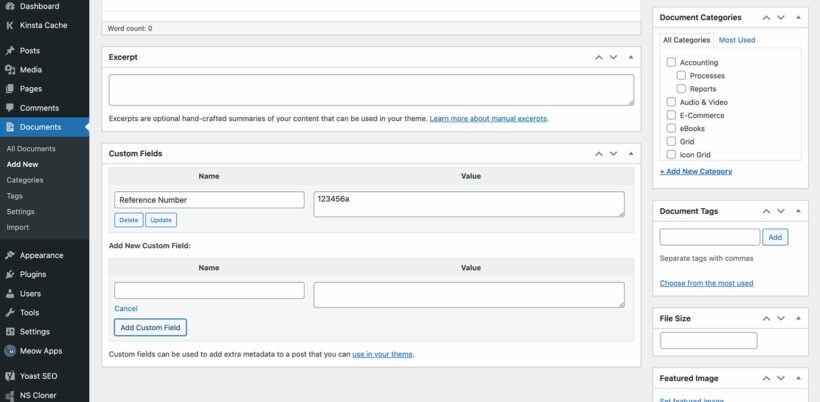Move Featured Image panel up
820x402 pixels.
coord(766,378)
